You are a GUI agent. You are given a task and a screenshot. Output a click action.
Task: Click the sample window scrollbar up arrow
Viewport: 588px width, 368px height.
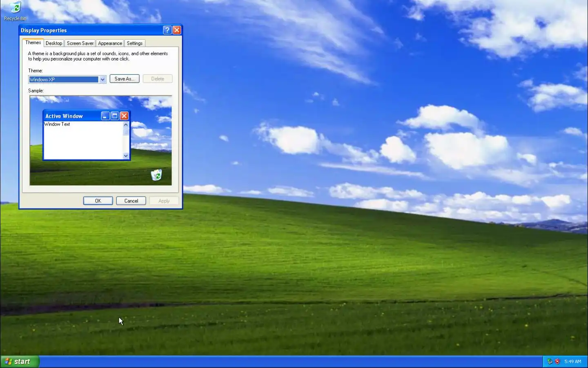pyautogui.click(x=126, y=125)
